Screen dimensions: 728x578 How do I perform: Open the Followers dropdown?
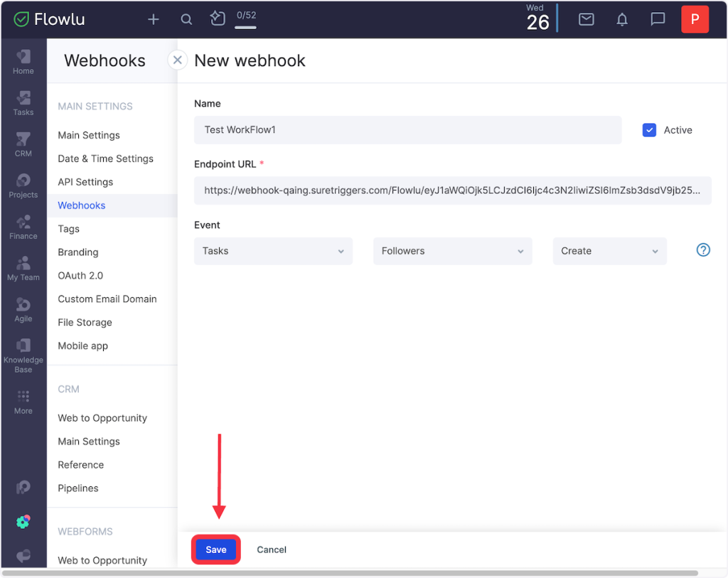click(452, 251)
